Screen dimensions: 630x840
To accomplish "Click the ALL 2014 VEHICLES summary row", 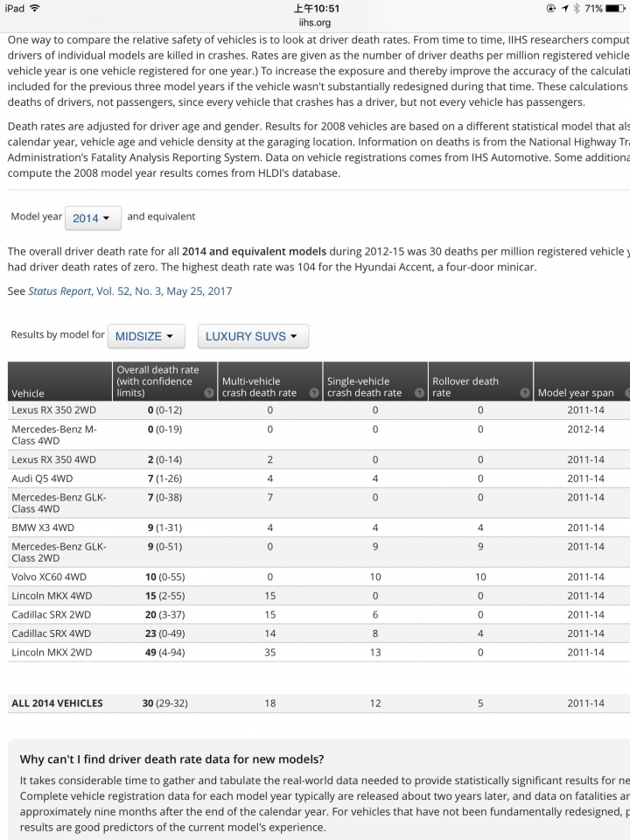I will tap(318, 703).
